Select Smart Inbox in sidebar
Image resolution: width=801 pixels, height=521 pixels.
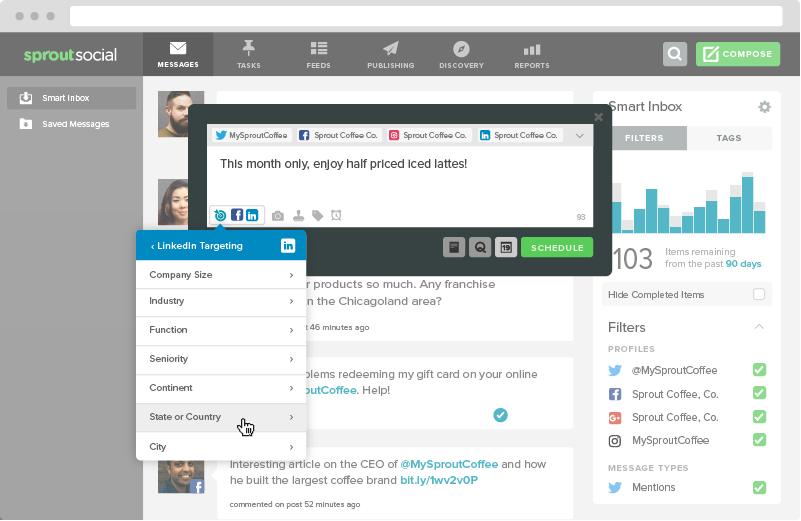(x=72, y=98)
